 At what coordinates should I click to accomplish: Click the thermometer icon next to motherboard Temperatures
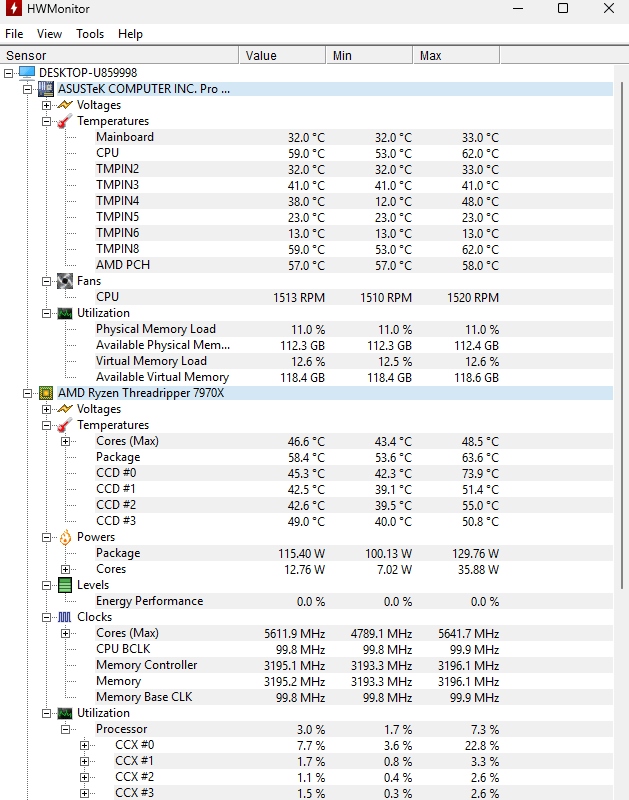tap(65, 121)
